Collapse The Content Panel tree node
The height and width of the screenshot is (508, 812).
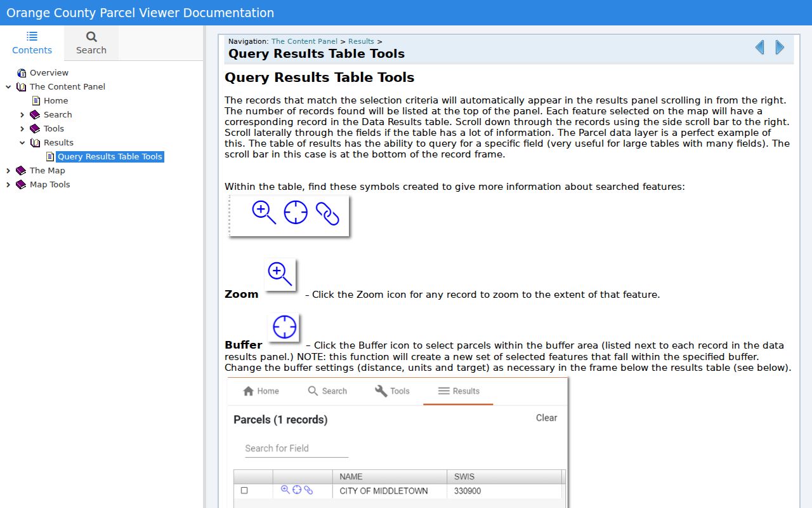(8, 86)
